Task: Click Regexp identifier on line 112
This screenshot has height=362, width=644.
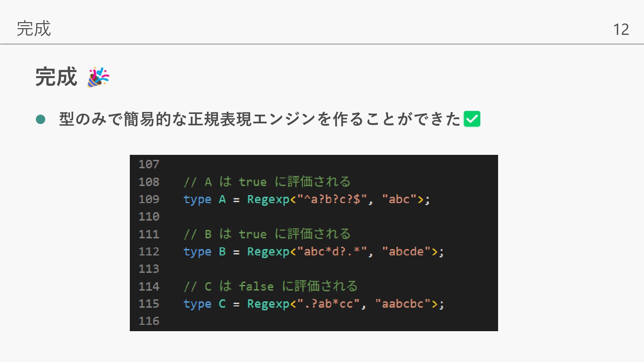Action: (x=268, y=252)
